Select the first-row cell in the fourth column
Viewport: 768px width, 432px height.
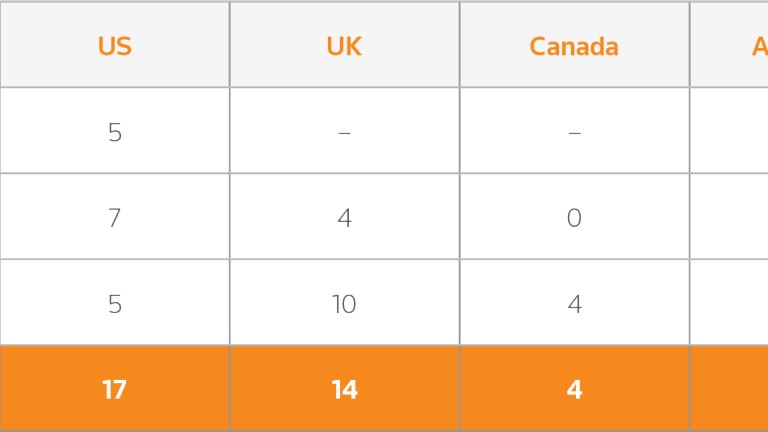point(730,132)
